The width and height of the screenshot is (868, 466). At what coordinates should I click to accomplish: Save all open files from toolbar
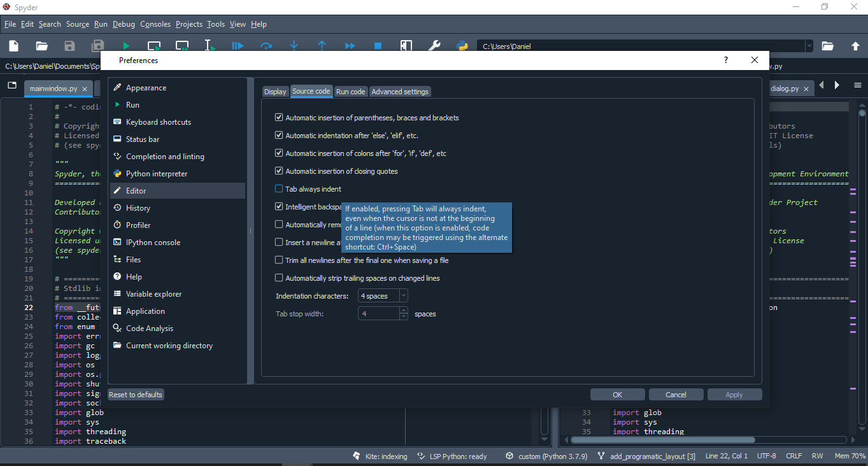[x=97, y=45]
